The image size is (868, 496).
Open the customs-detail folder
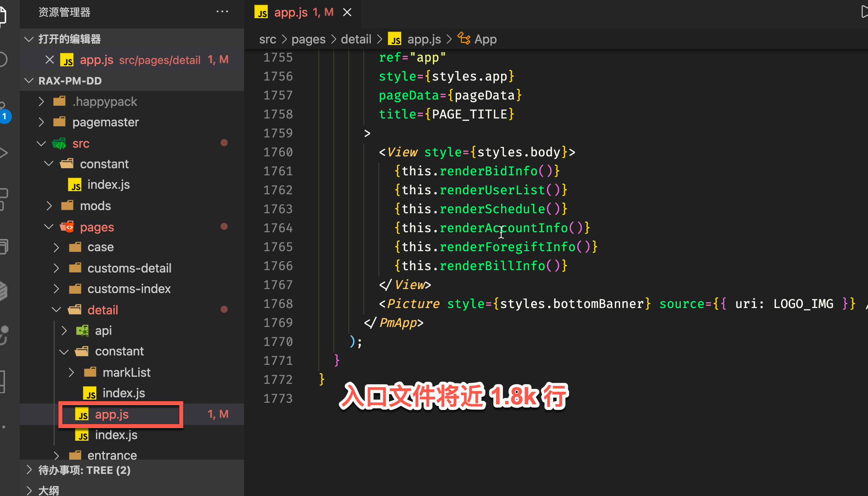[x=129, y=268]
